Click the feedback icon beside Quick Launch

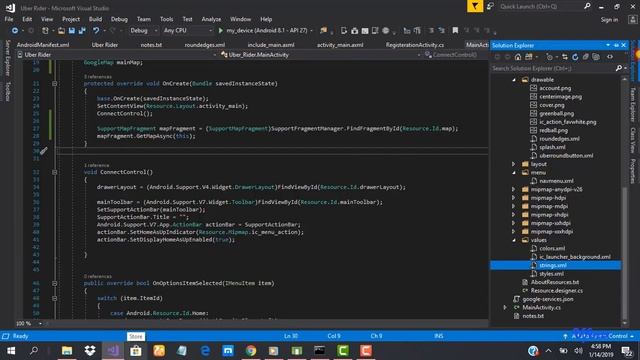490,6
